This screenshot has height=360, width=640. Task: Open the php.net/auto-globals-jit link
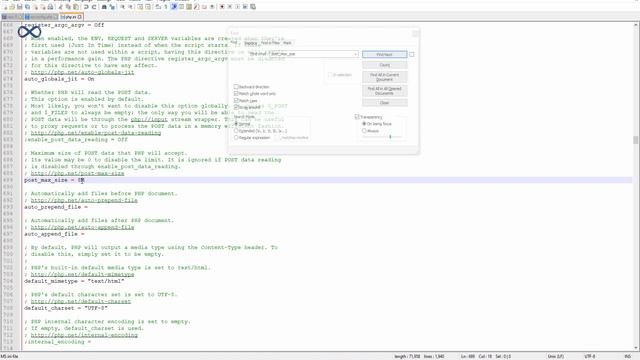[82, 72]
